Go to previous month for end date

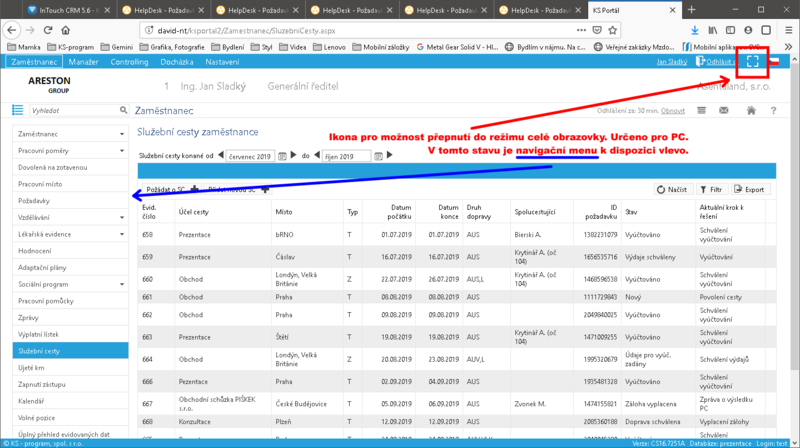[317, 155]
